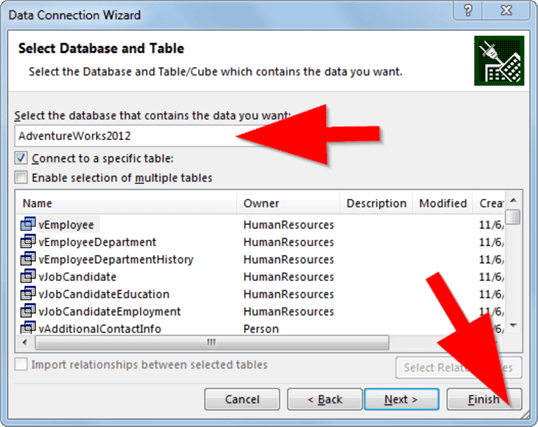
Task: Sort by the Owner column header
Action: click(288, 203)
